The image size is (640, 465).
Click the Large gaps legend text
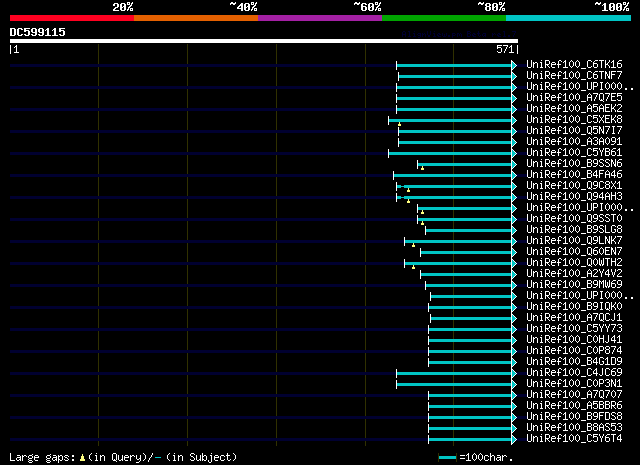tap(123, 457)
